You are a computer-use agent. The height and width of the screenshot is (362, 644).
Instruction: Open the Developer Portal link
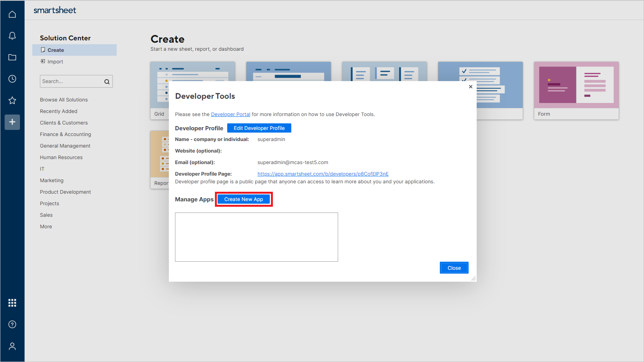point(230,114)
